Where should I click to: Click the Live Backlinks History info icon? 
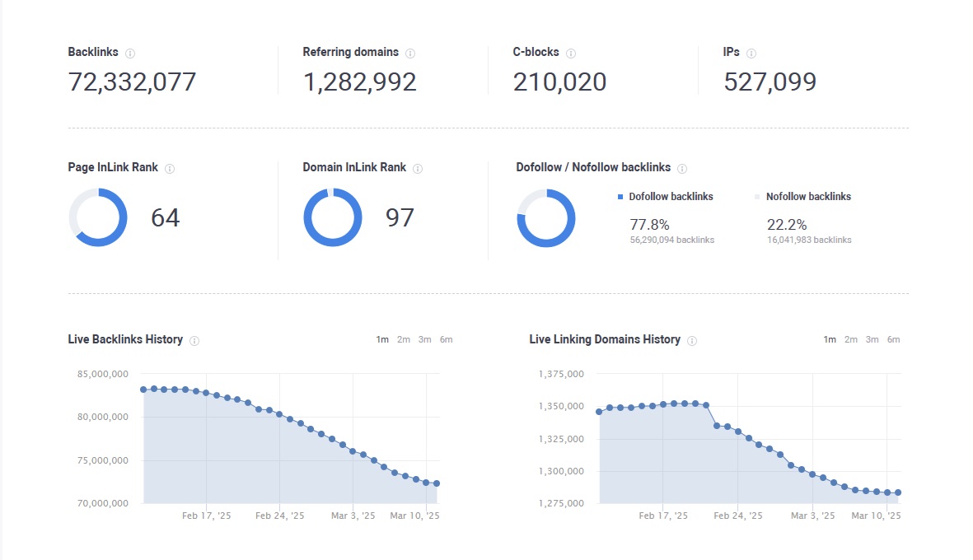pyautogui.click(x=194, y=339)
